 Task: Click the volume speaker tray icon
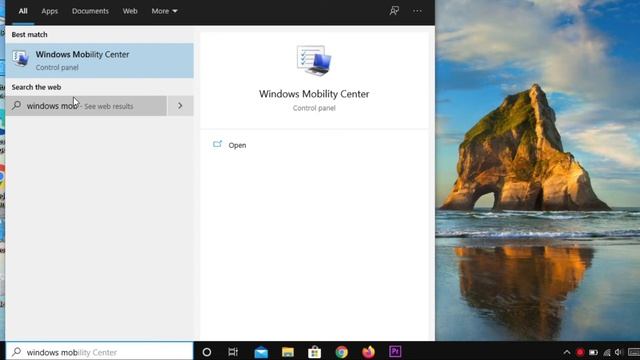pos(619,352)
